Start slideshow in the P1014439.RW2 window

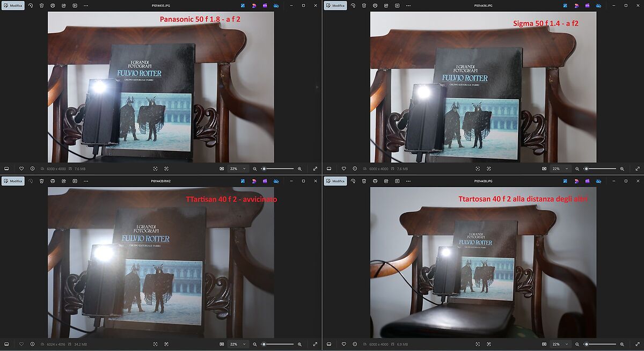pos(75,181)
